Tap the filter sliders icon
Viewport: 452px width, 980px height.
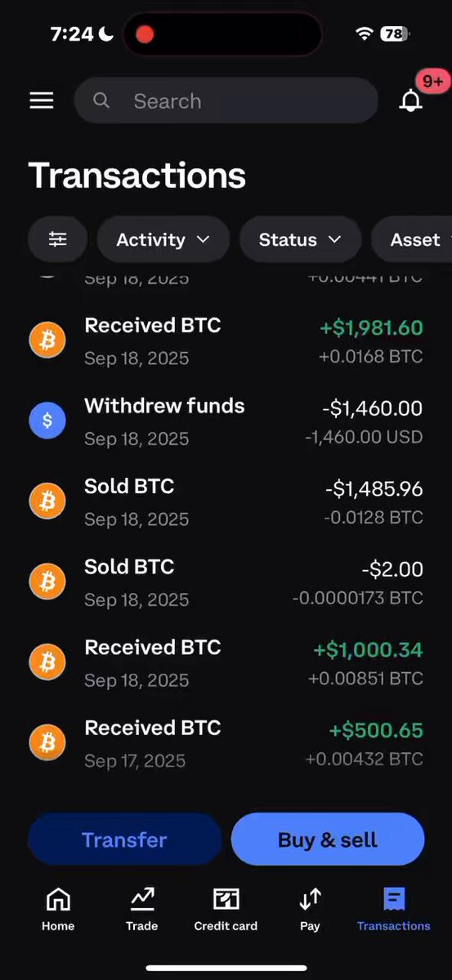point(57,239)
